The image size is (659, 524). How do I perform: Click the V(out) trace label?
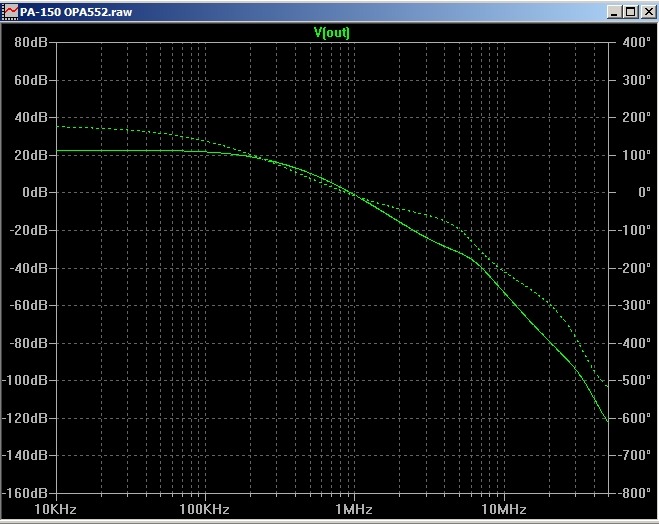332,32
